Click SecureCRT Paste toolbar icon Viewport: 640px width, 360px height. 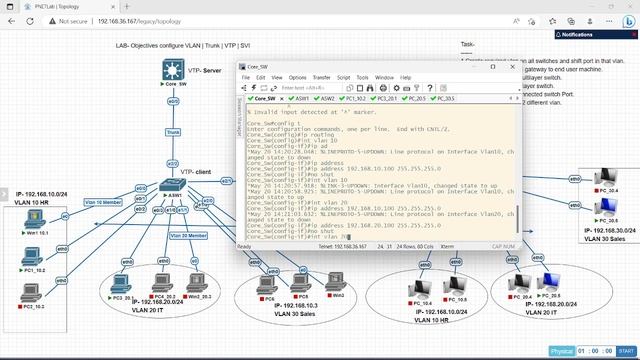(x=360, y=88)
